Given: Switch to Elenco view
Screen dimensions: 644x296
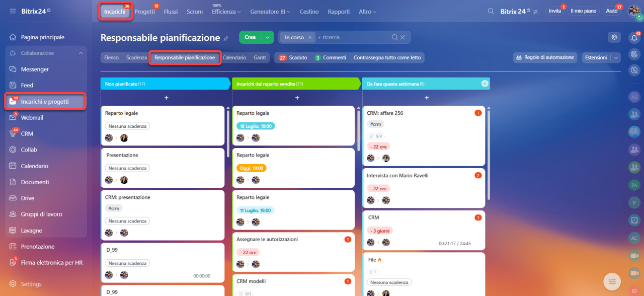Looking at the screenshot, I should 111,58.
